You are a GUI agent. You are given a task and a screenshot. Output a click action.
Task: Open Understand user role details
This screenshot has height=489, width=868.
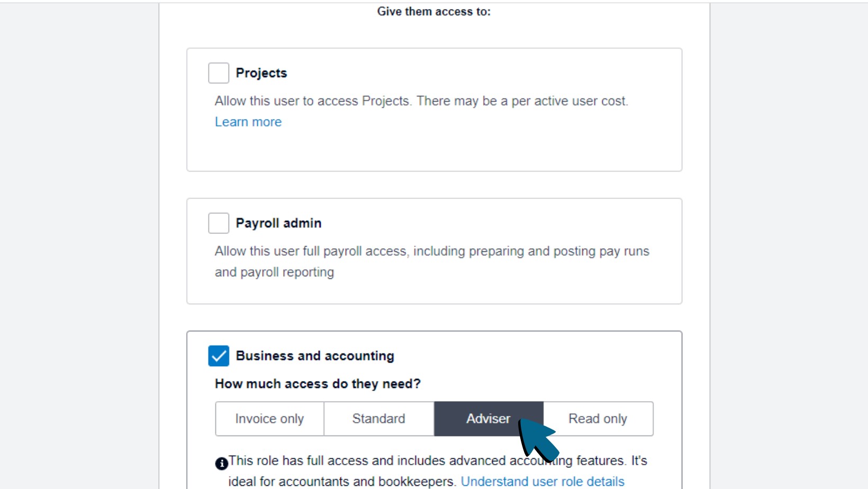(543, 481)
